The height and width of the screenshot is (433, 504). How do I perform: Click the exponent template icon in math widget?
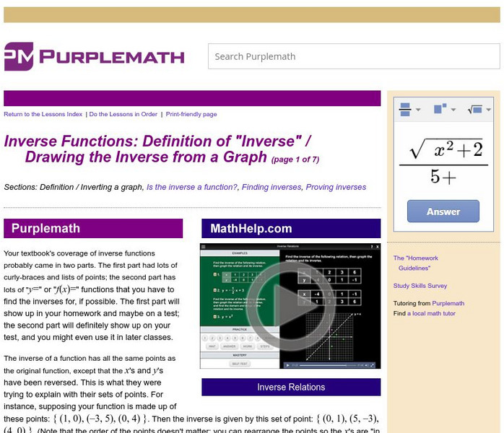pyautogui.click(x=440, y=108)
